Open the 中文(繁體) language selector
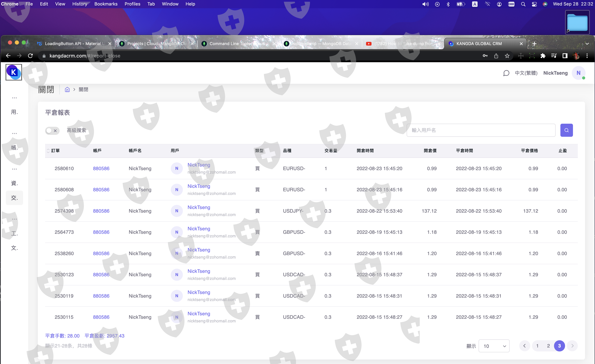The width and height of the screenshot is (595, 364). pyautogui.click(x=526, y=73)
